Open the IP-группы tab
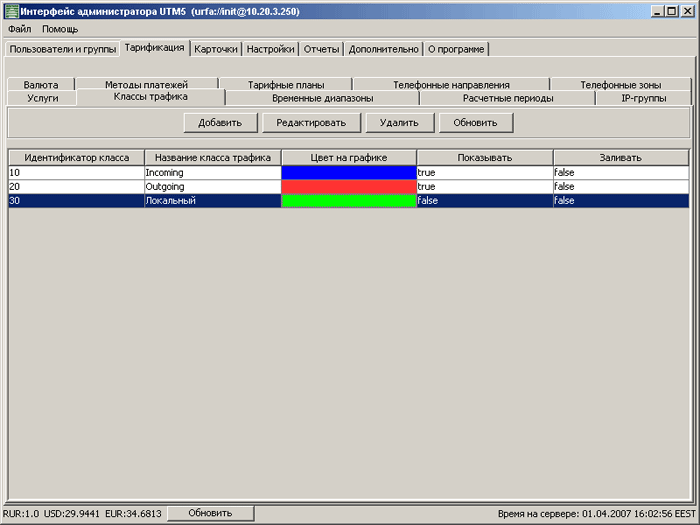Image resolution: width=700 pixels, height=525 pixels. (x=643, y=98)
